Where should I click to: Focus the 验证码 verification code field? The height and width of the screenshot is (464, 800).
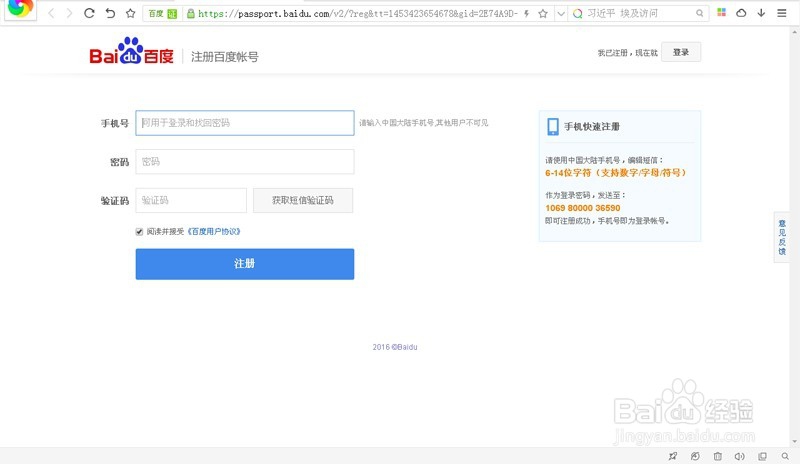[191, 201]
